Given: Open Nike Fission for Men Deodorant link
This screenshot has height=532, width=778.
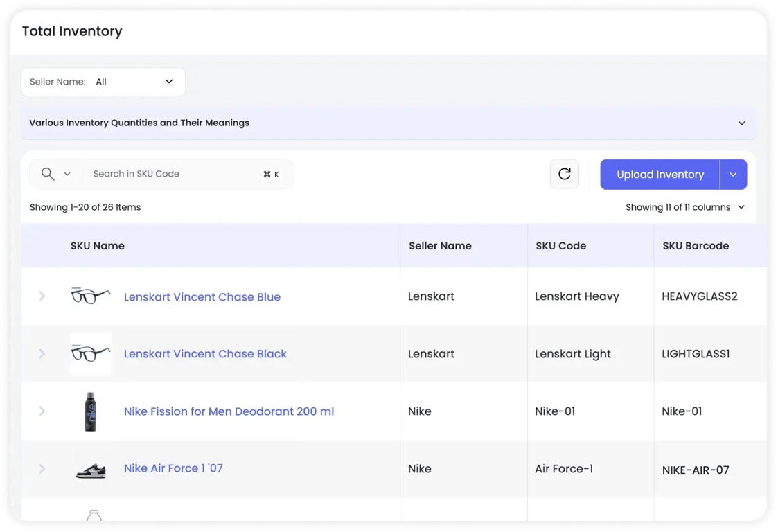Looking at the screenshot, I should (229, 411).
